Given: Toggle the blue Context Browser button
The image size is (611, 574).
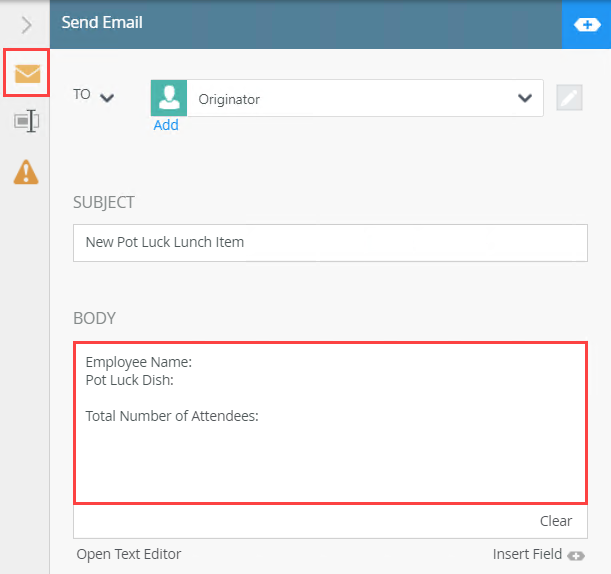Looking at the screenshot, I should pos(586,24).
